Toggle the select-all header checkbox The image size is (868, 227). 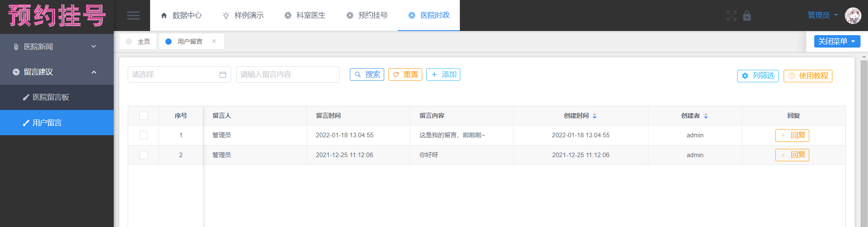[x=143, y=116]
